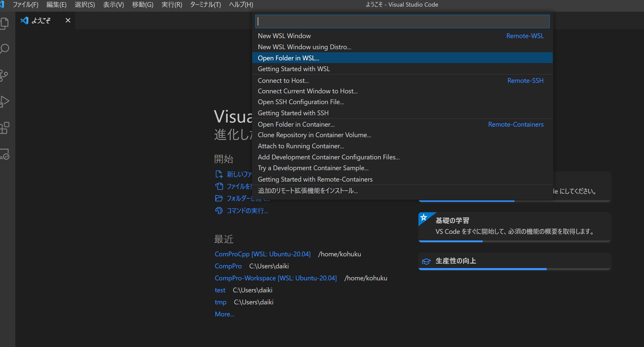Close the ようこそ tab
This screenshot has width=644, height=347.
point(68,20)
